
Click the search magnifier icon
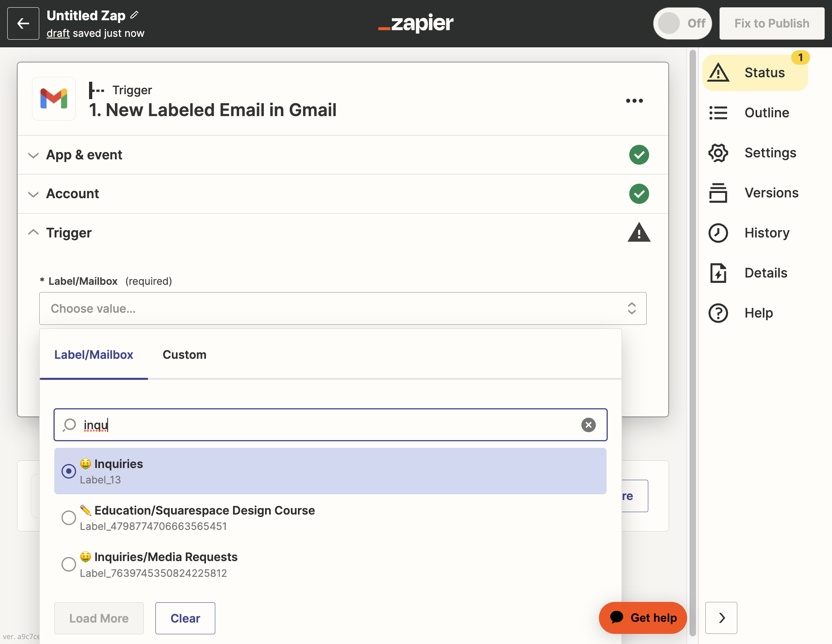click(70, 425)
